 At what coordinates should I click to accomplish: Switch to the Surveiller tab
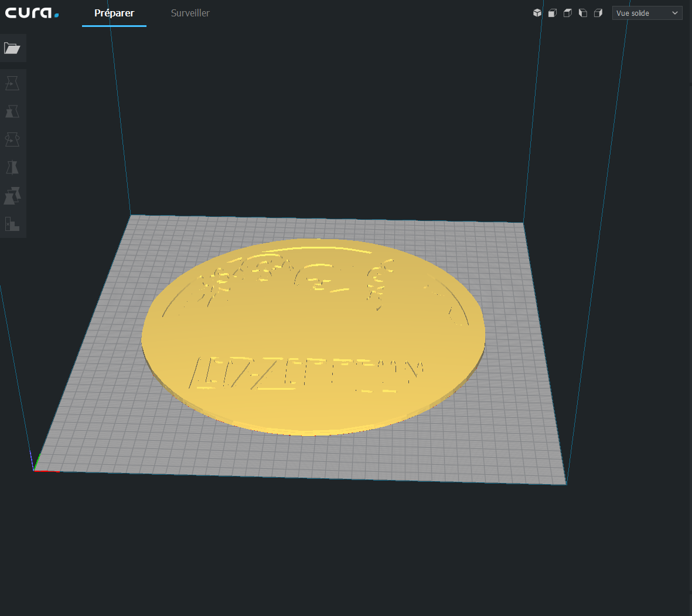pyautogui.click(x=190, y=13)
